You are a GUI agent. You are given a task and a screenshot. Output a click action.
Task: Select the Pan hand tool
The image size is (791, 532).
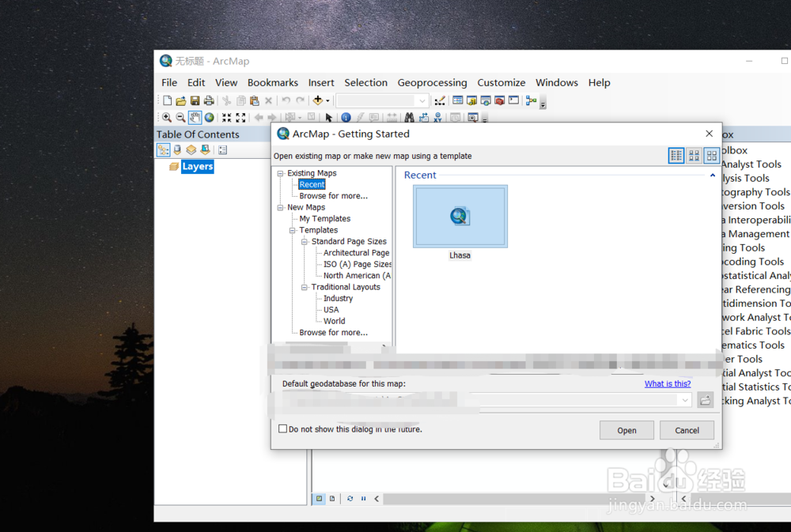(x=195, y=118)
